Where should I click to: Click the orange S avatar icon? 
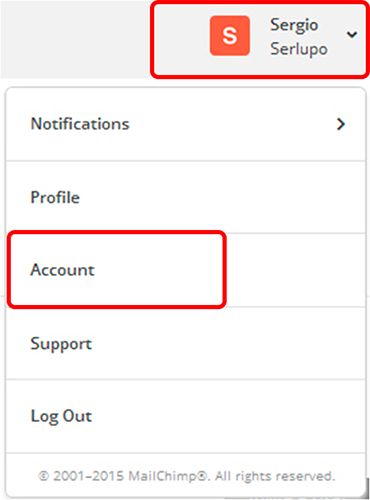[x=230, y=35]
